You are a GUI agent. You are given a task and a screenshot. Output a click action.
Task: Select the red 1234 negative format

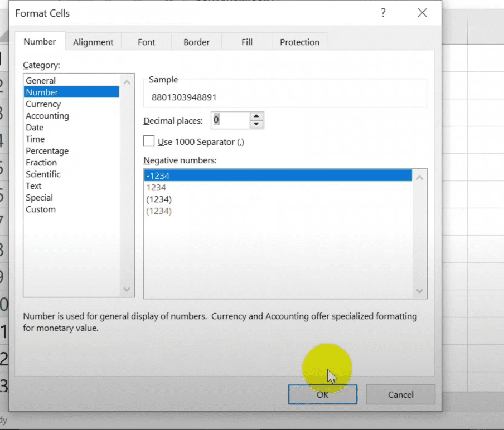[157, 188]
